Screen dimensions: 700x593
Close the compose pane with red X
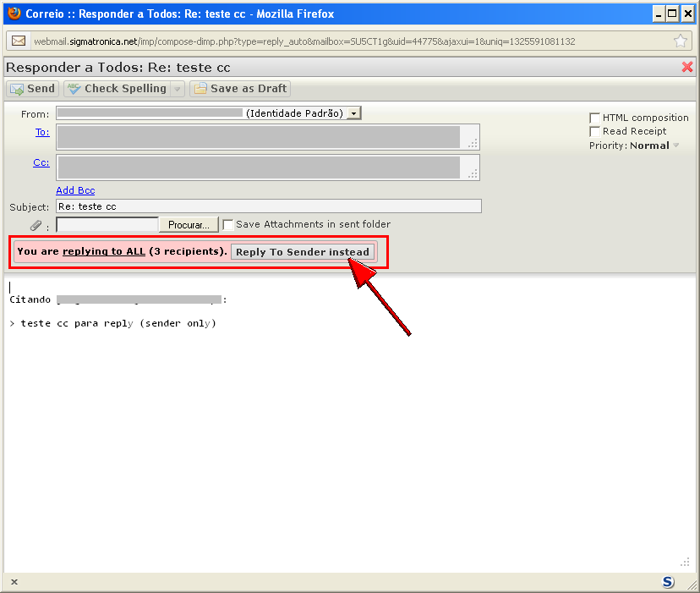coord(687,68)
